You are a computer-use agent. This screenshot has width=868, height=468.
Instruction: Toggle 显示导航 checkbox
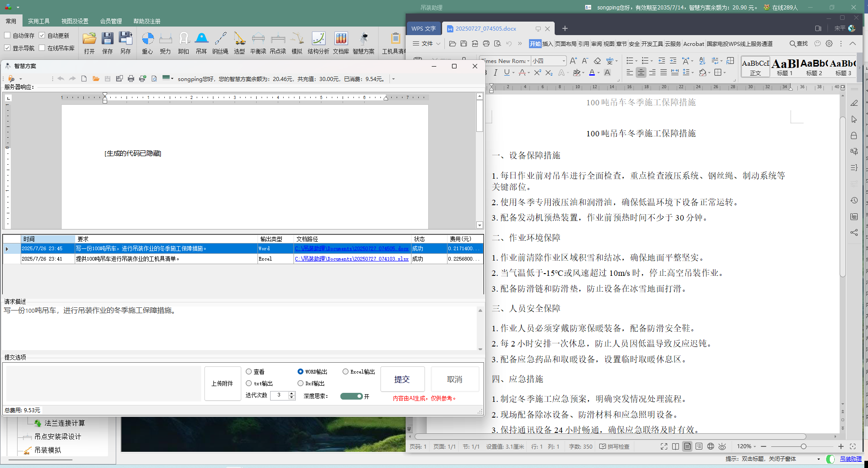pos(7,48)
